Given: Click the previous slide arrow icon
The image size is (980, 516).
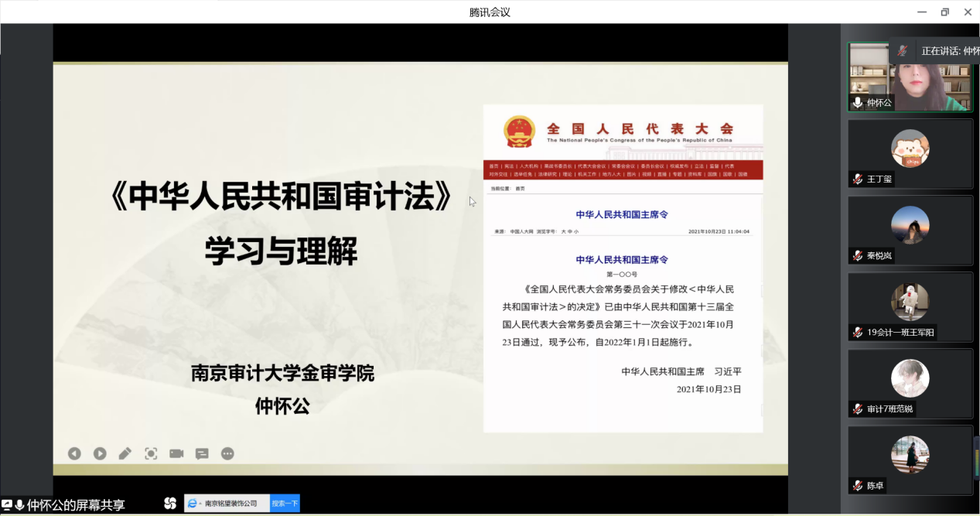Looking at the screenshot, I should 74,454.
